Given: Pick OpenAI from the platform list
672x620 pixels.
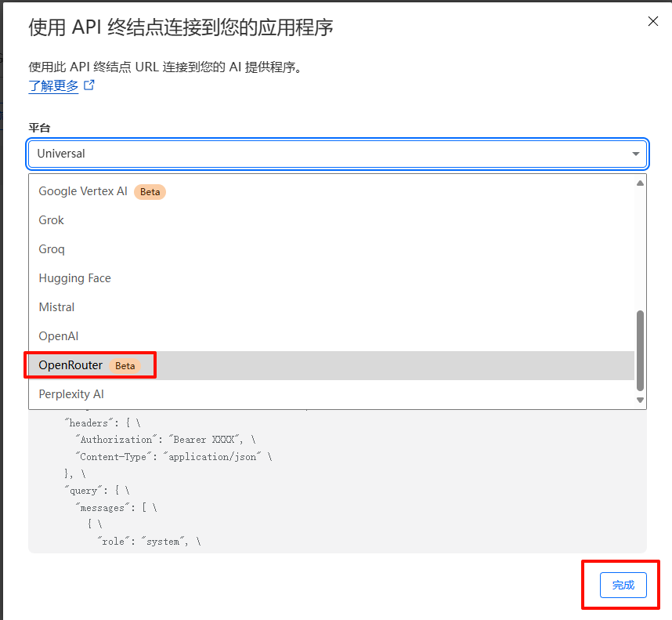Looking at the screenshot, I should (331, 336).
